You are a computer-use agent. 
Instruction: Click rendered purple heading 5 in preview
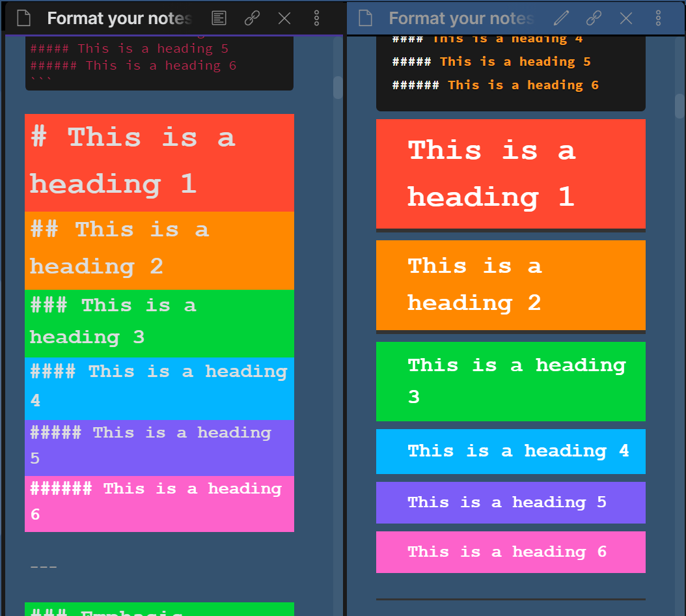[x=510, y=503]
